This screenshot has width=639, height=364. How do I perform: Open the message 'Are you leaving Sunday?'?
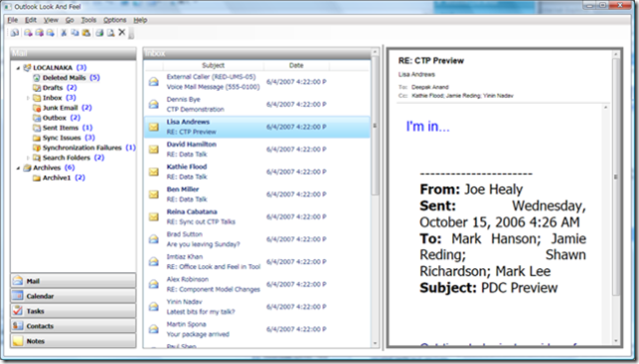[x=258, y=239]
